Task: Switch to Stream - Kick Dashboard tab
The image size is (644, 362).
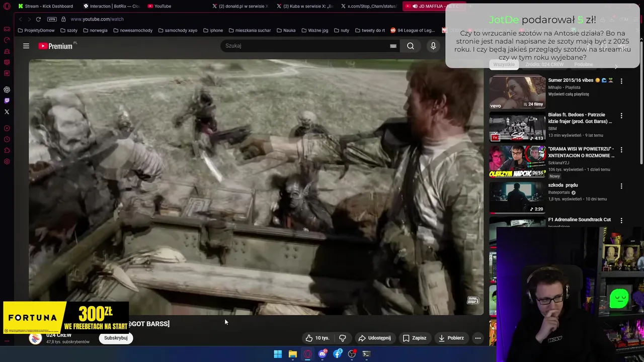Action: [46, 6]
